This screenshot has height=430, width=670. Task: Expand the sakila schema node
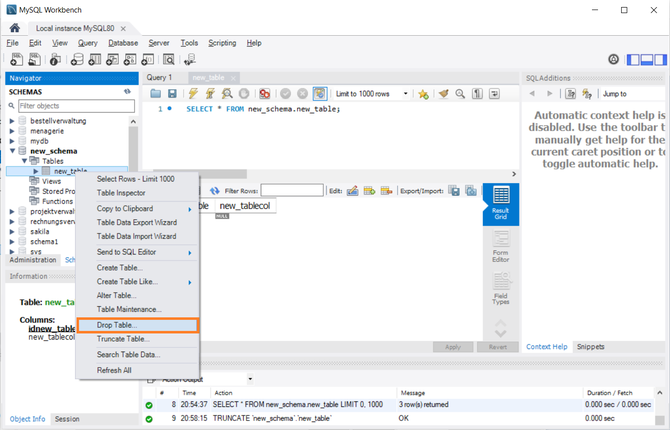[12, 232]
